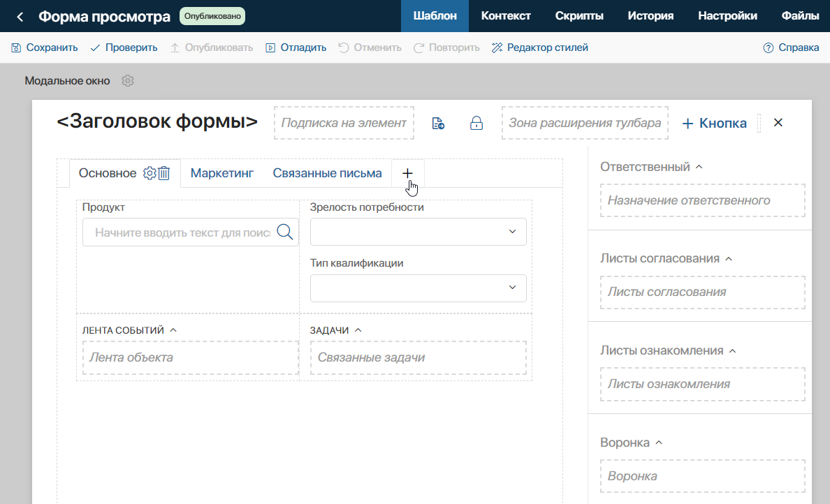Click the Сохранить toolbar button

(x=45, y=47)
